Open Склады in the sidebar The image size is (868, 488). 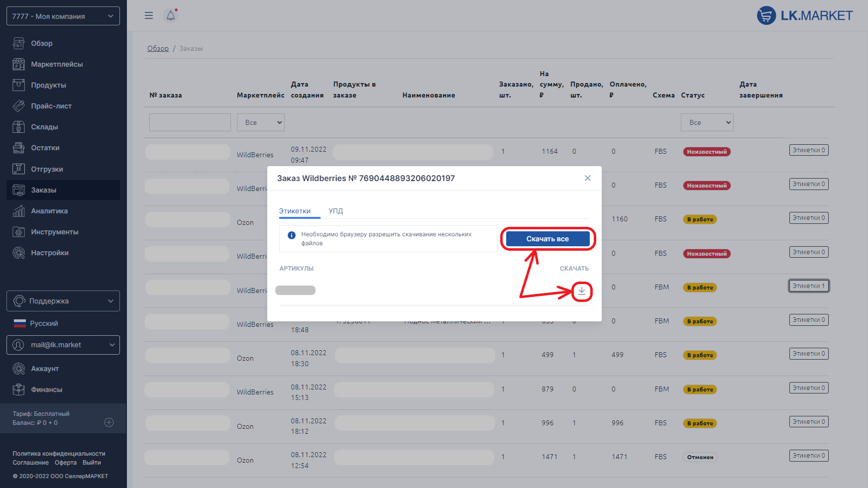pos(44,127)
